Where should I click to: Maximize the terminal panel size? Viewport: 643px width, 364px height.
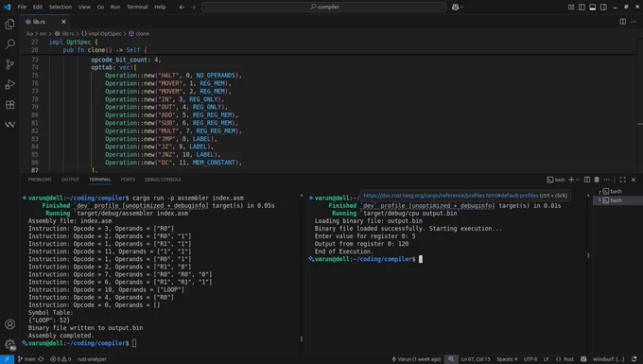(622, 180)
